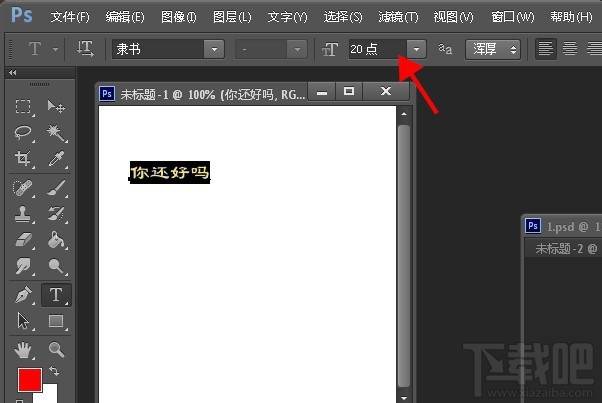
Task: Open the 图层(L) menu
Action: coord(232,17)
